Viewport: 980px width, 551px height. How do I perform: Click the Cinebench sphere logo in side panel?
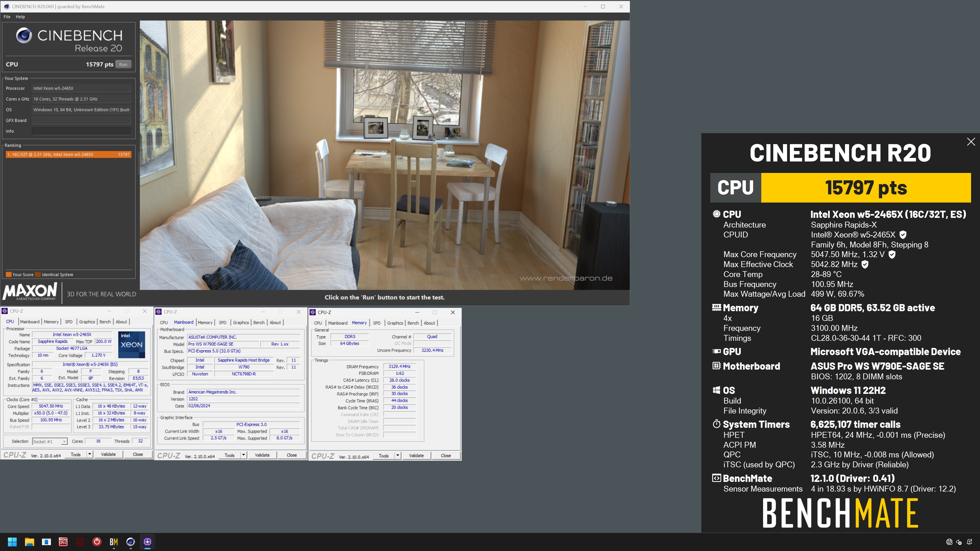[x=24, y=36]
